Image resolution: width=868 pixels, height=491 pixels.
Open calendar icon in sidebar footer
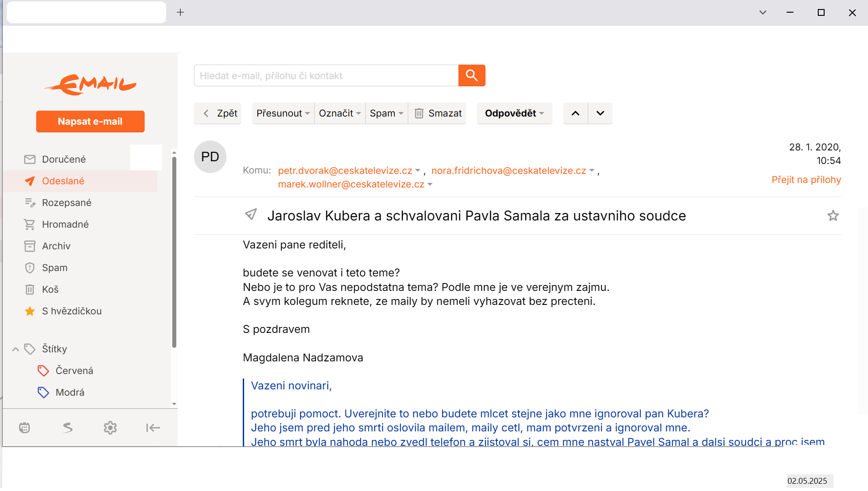pyautogui.click(x=24, y=428)
